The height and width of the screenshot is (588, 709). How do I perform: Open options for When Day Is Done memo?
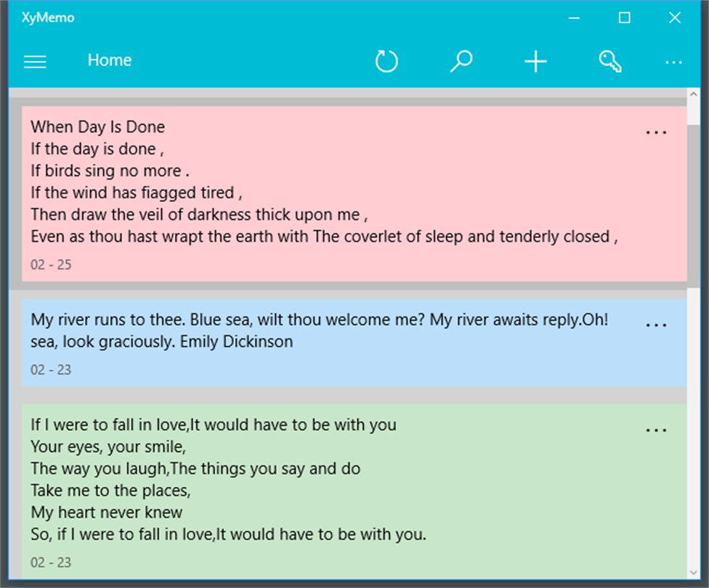coord(656,132)
